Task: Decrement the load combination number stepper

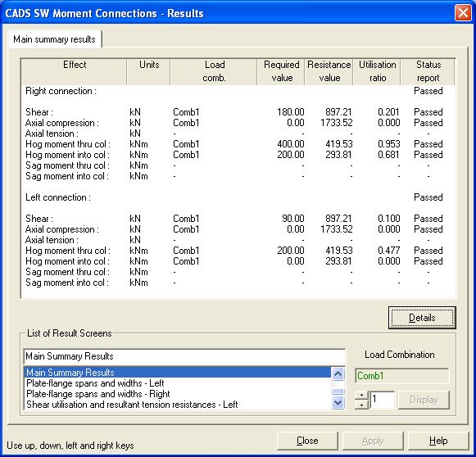Action: point(361,405)
